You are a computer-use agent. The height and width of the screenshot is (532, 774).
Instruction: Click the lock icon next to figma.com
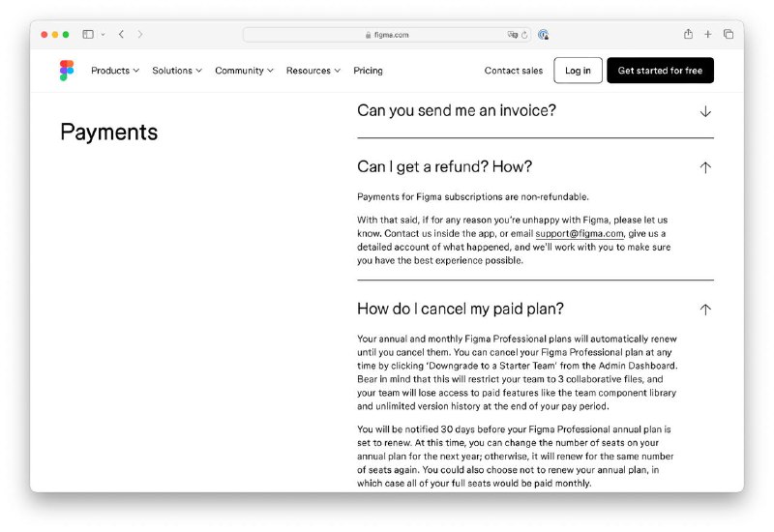(369, 35)
